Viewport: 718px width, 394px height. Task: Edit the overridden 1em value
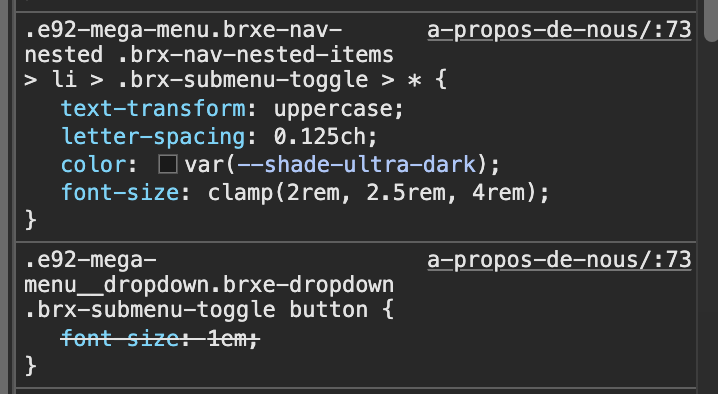tap(227, 339)
